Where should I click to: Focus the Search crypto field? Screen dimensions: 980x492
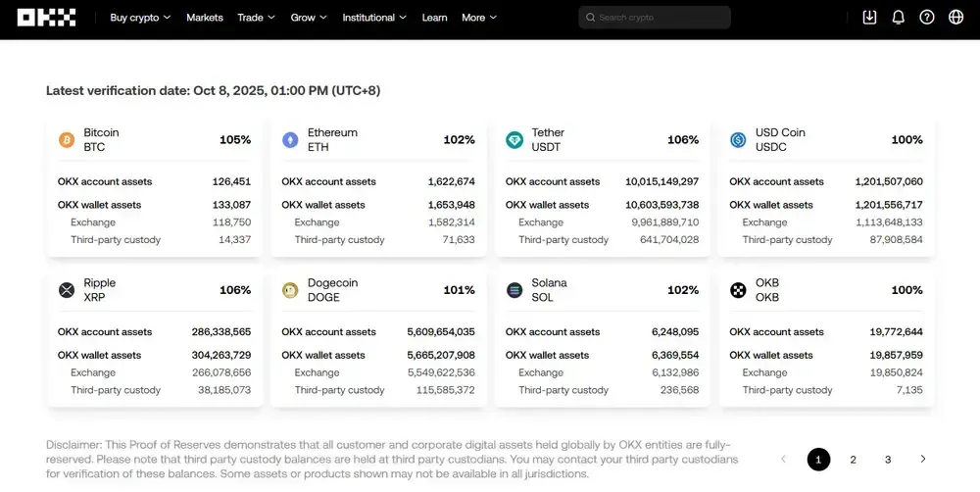click(655, 18)
